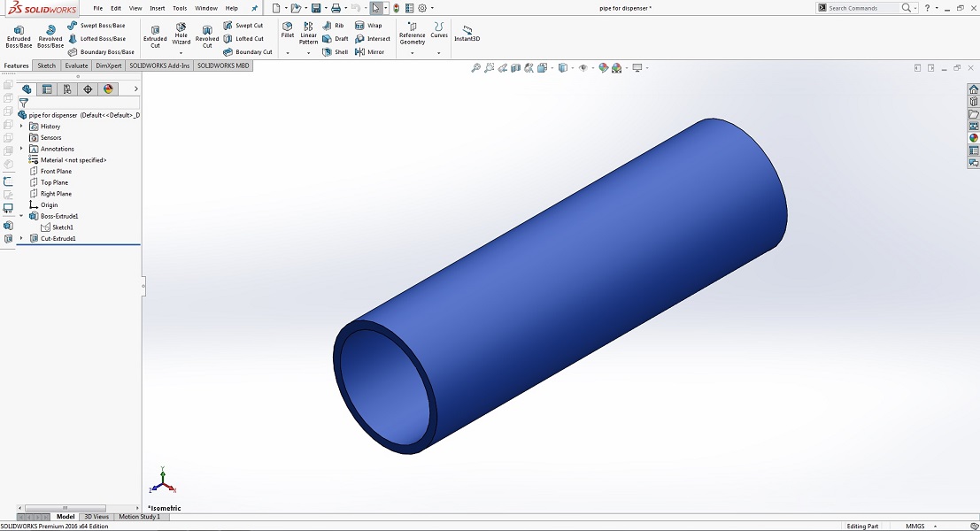Click the Rib feature
980x531 pixels.
coord(333,26)
